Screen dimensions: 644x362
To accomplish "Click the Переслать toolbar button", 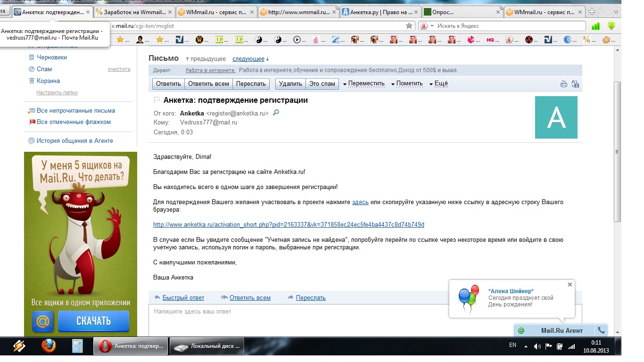I will (x=251, y=84).
